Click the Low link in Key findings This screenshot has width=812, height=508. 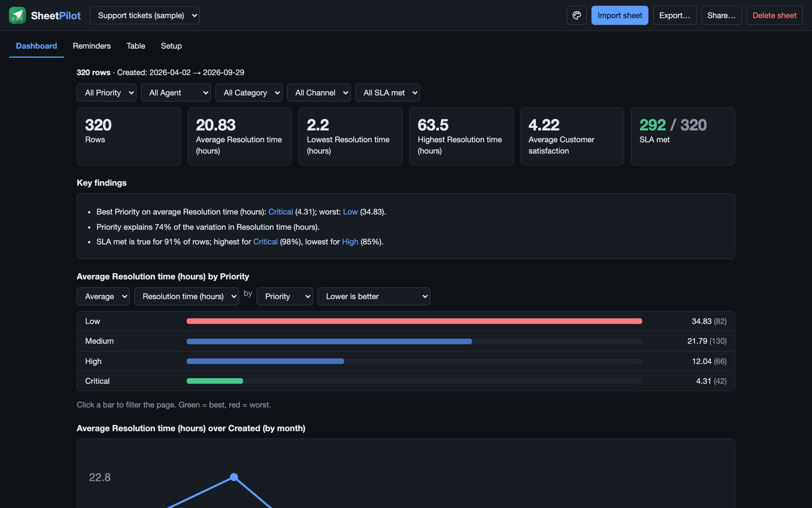point(350,212)
